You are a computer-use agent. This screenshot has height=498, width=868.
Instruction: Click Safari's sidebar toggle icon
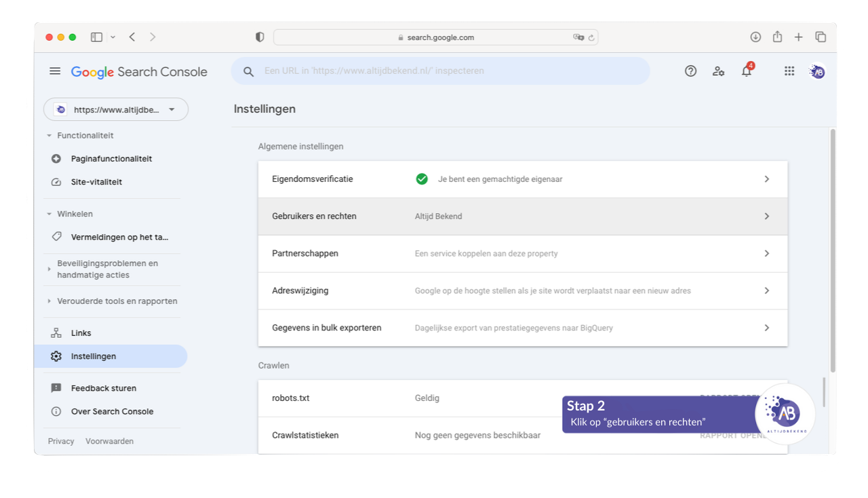96,37
